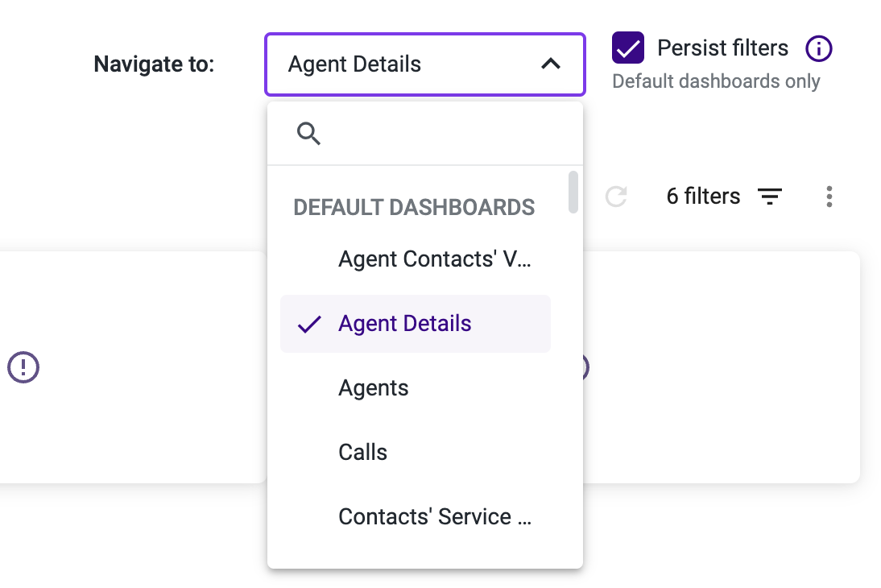
Task: Click the DEFAULT DASHBOARDS group header
Action: point(414,208)
